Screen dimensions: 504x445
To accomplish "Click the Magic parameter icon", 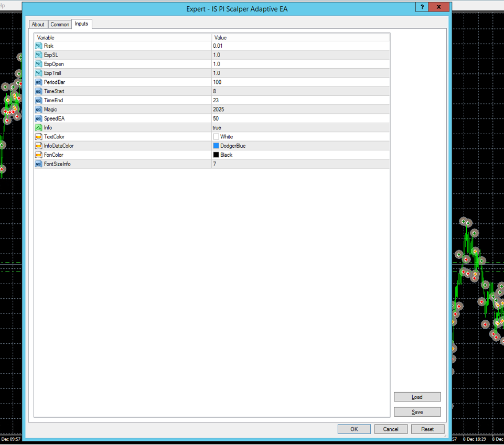I will click(x=38, y=110).
